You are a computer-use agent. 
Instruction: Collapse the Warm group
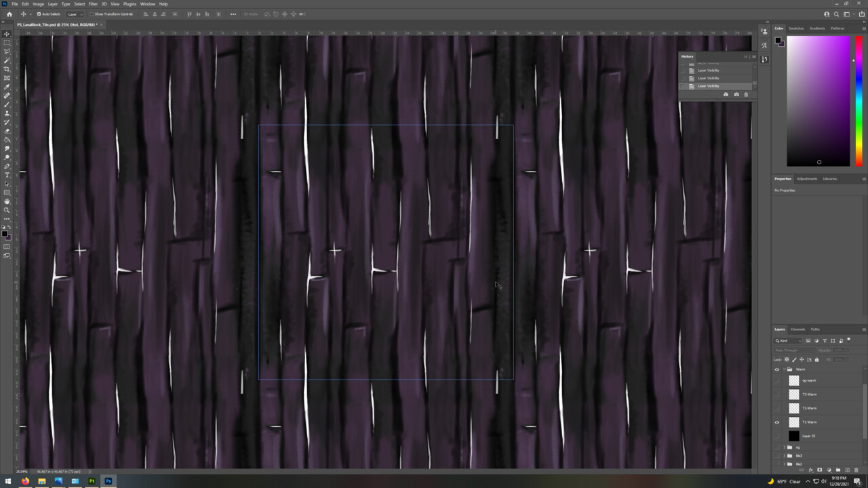pos(784,369)
